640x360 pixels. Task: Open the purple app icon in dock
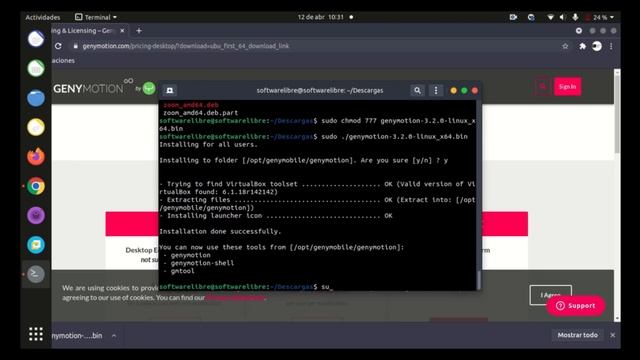pos(36,216)
